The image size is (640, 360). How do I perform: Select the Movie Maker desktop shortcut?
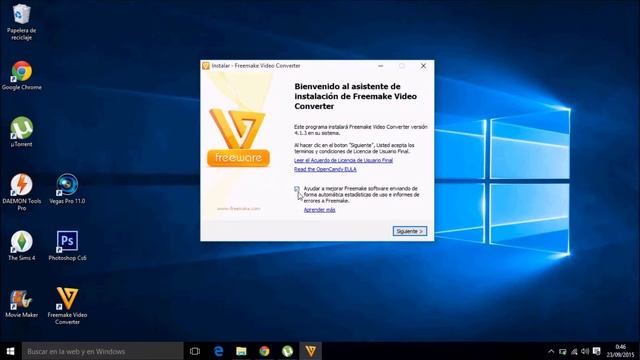tap(21, 303)
